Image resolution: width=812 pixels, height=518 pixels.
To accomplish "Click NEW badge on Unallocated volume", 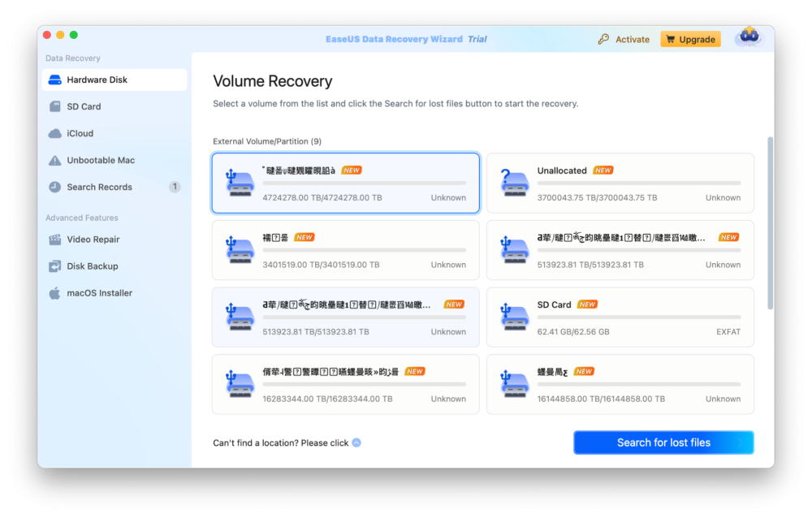I will (x=603, y=171).
